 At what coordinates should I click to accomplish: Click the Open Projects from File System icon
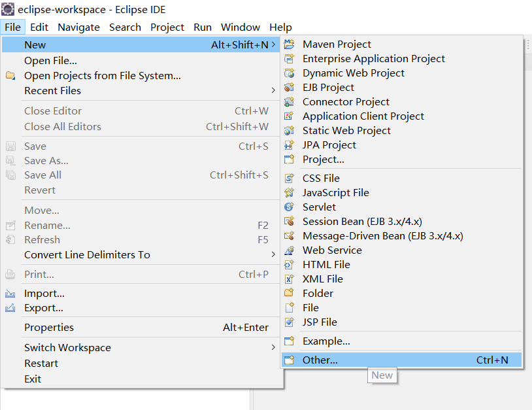(10, 75)
